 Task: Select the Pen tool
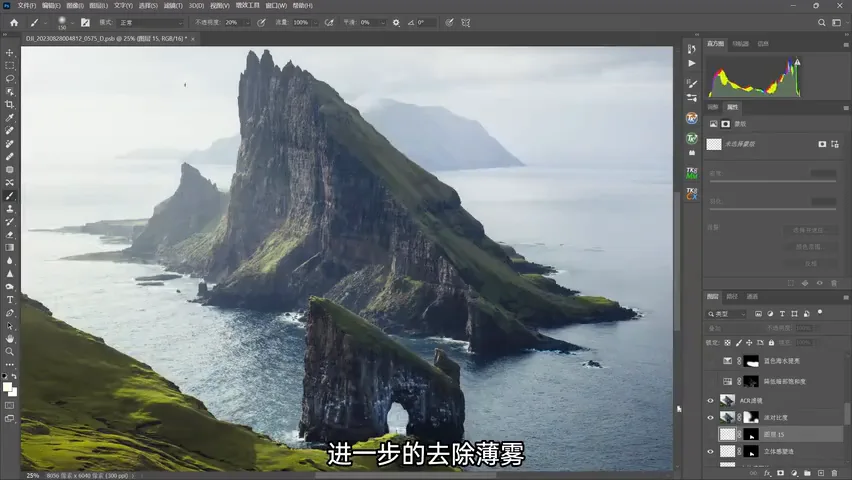[10, 313]
